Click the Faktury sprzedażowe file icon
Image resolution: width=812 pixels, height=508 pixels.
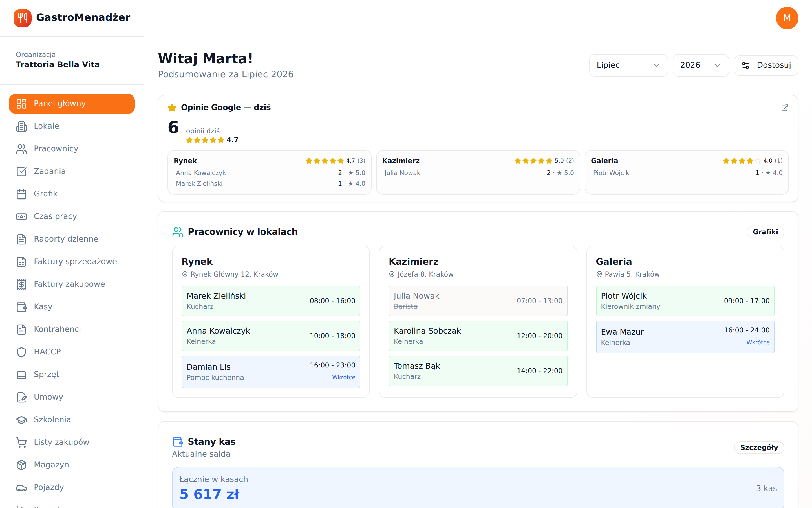(x=21, y=262)
